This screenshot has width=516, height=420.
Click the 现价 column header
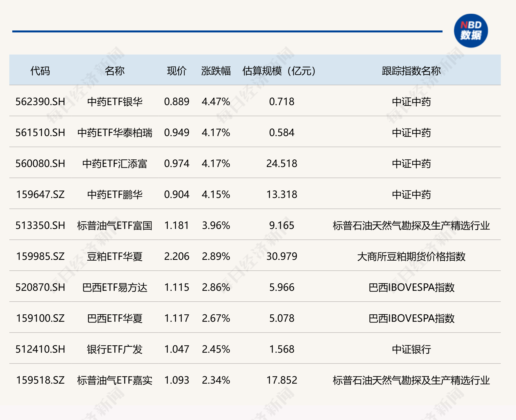[177, 71]
